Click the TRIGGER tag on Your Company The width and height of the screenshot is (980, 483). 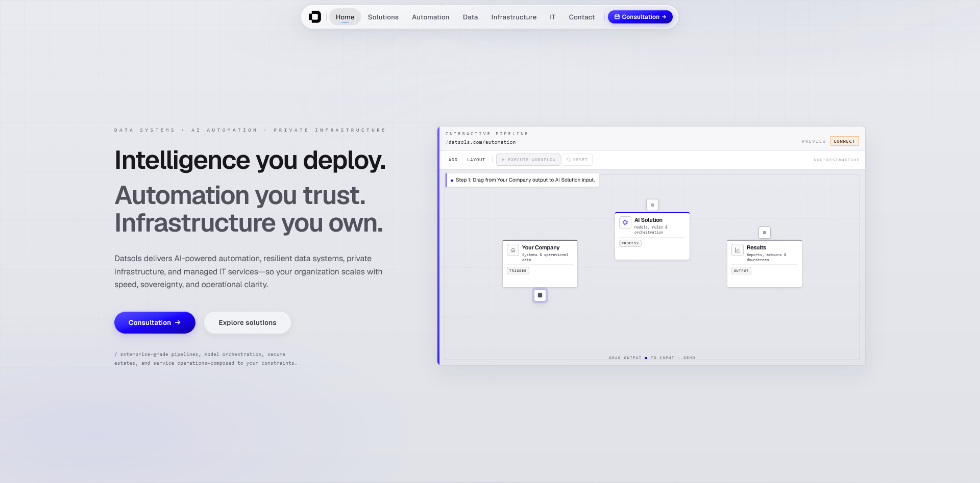click(518, 271)
